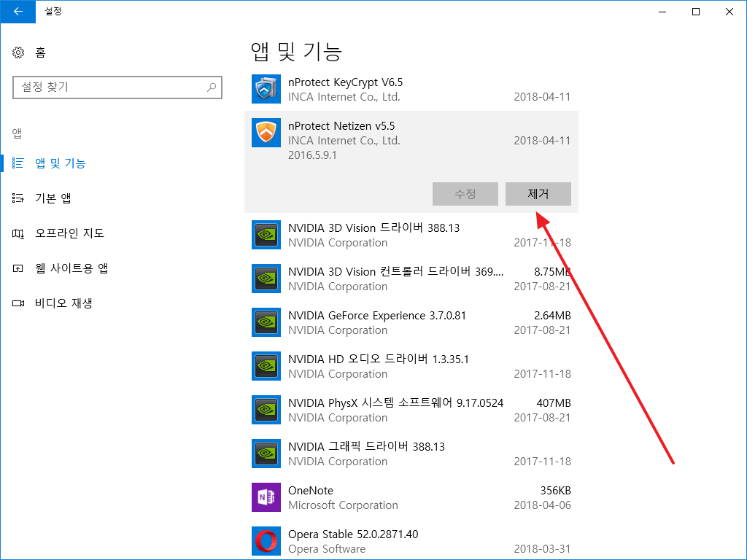This screenshot has width=747, height=560.
Task: Click the back arrow in the title bar
Action: point(18,12)
